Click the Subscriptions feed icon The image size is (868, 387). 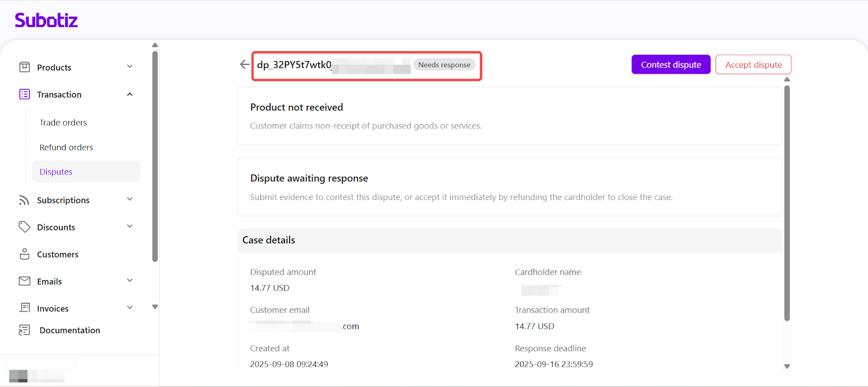click(24, 200)
